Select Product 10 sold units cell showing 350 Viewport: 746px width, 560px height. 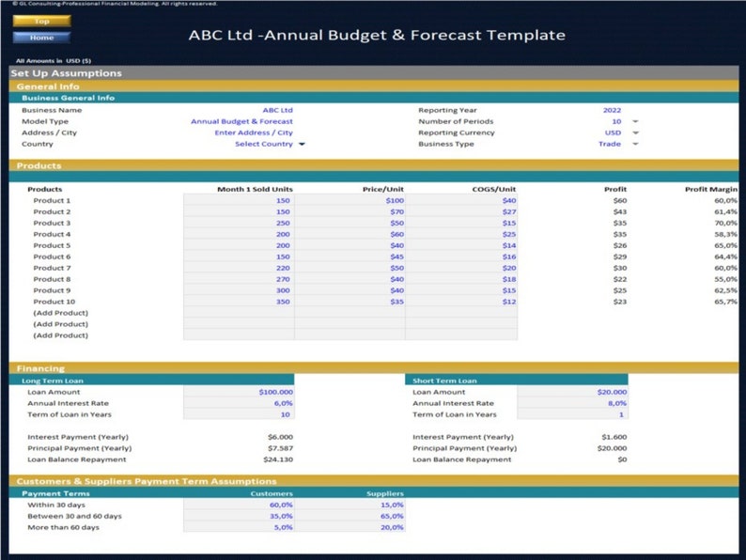pos(239,302)
